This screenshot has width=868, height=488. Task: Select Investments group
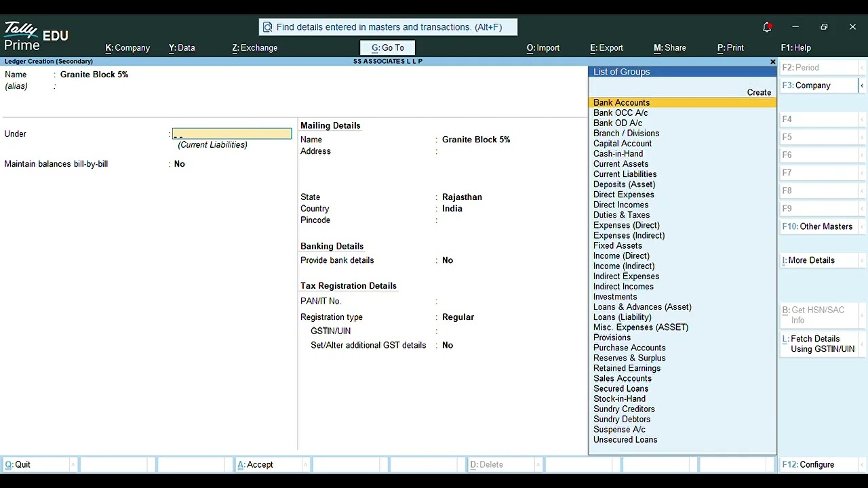click(x=682, y=297)
